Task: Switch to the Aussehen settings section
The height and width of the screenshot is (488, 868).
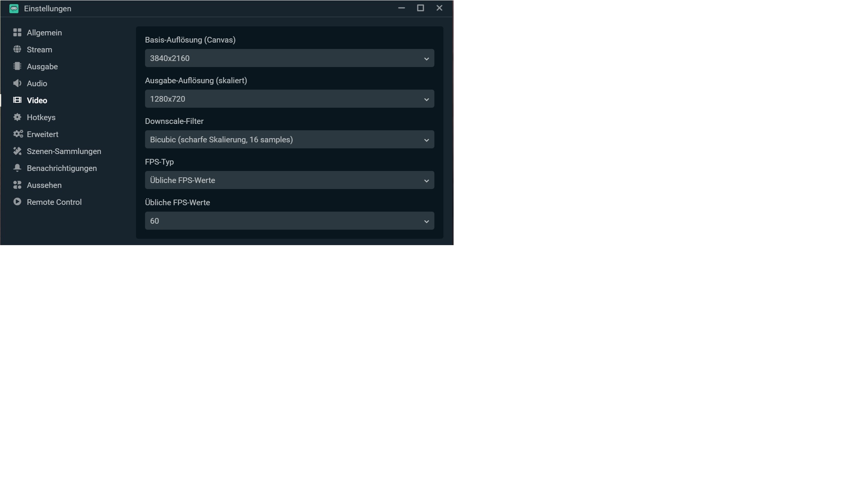Action: (x=44, y=185)
